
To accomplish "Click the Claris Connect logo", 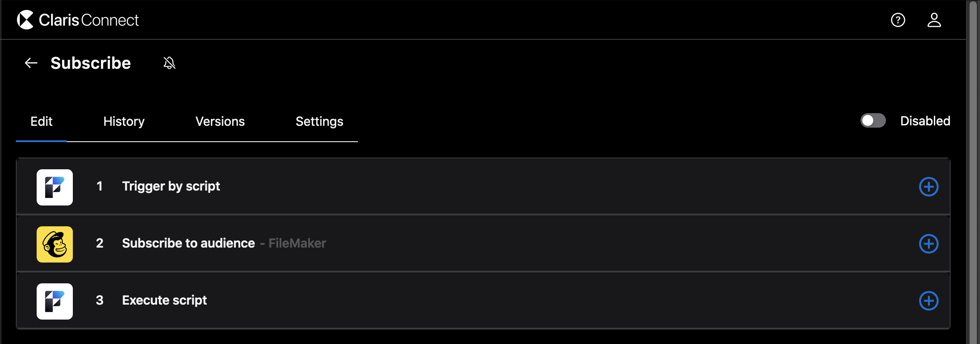I will [77, 20].
